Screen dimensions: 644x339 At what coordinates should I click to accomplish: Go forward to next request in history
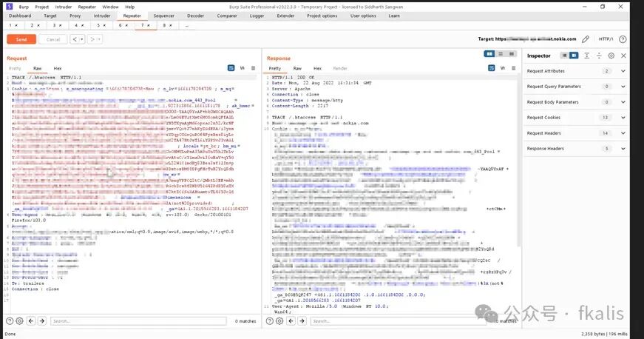pos(92,39)
